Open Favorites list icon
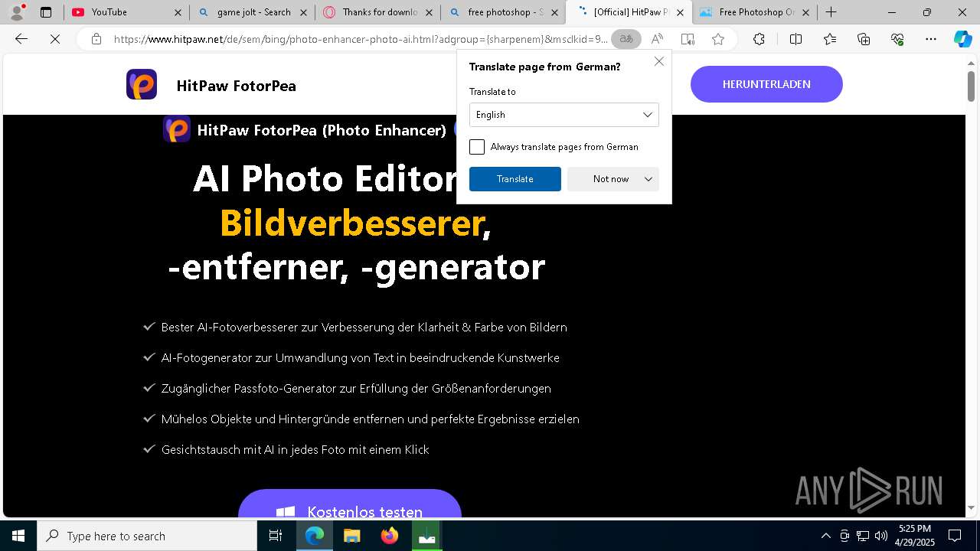This screenshot has height=551, width=980. 830,39
